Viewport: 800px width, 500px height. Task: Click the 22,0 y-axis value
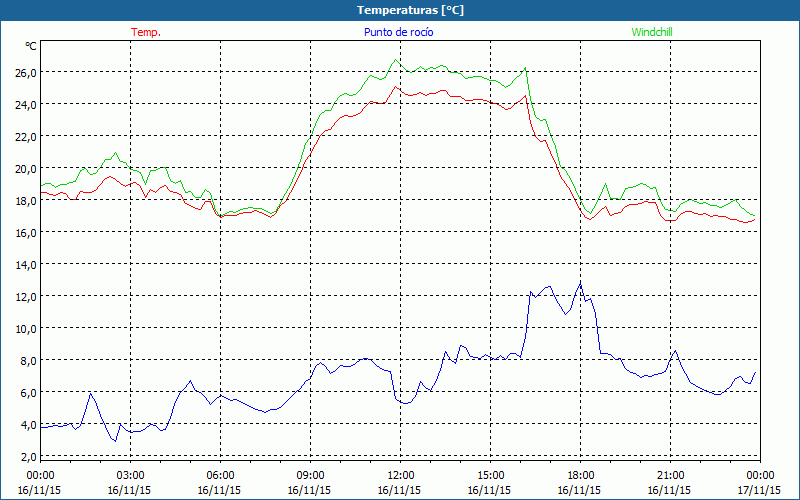tap(26, 137)
